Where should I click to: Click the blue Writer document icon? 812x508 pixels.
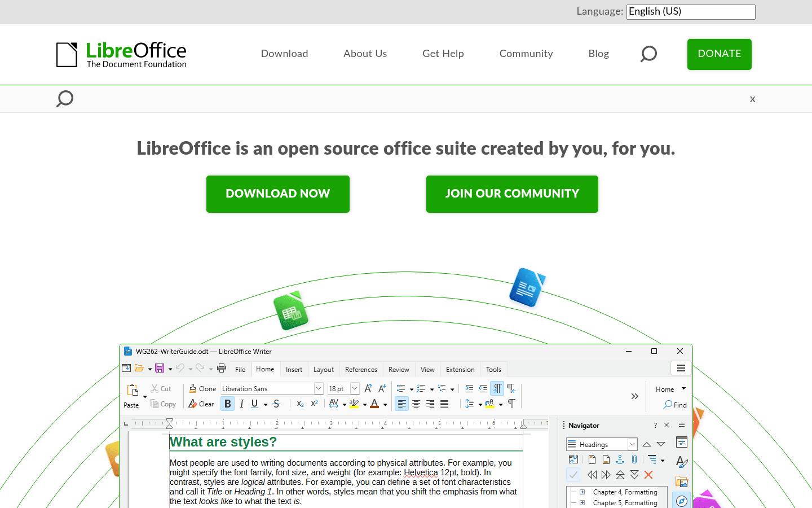click(x=527, y=287)
